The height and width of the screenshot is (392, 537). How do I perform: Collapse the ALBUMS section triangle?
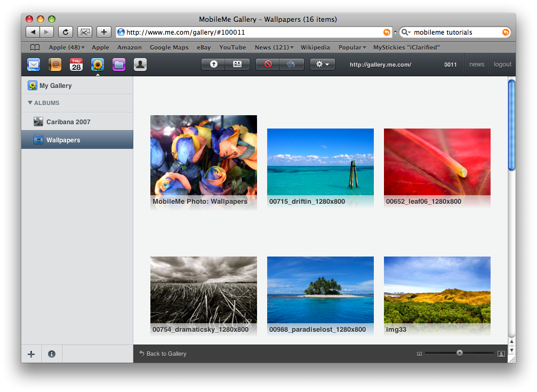30,103
